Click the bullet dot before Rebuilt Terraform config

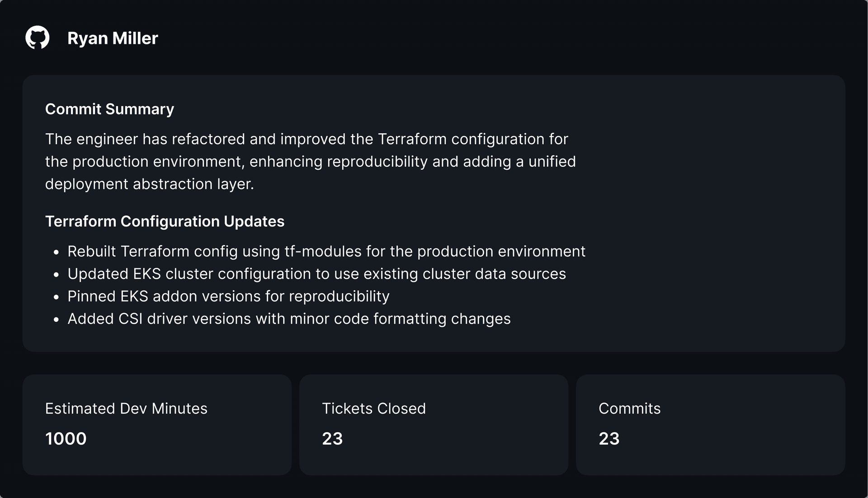click(57, 252)
